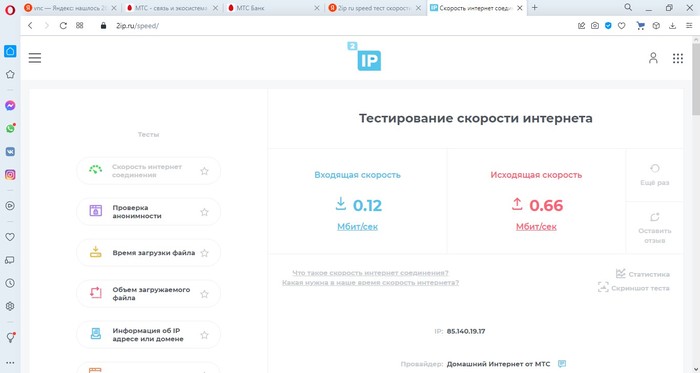The height and width of the screenshot is (373, 700).
Task: Open 'Время загрузки файла' test
Action: point(149,253)
